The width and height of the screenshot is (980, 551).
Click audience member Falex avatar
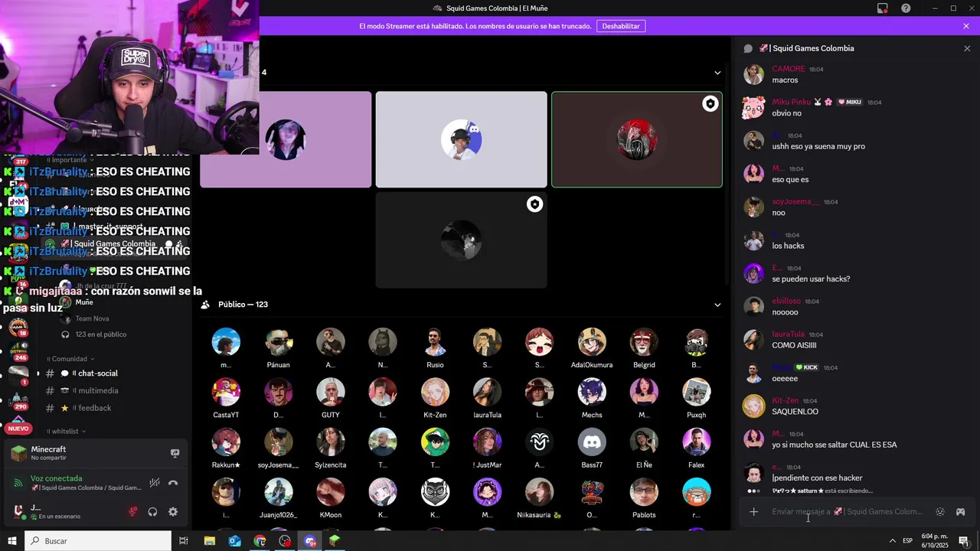pos(696,442)
